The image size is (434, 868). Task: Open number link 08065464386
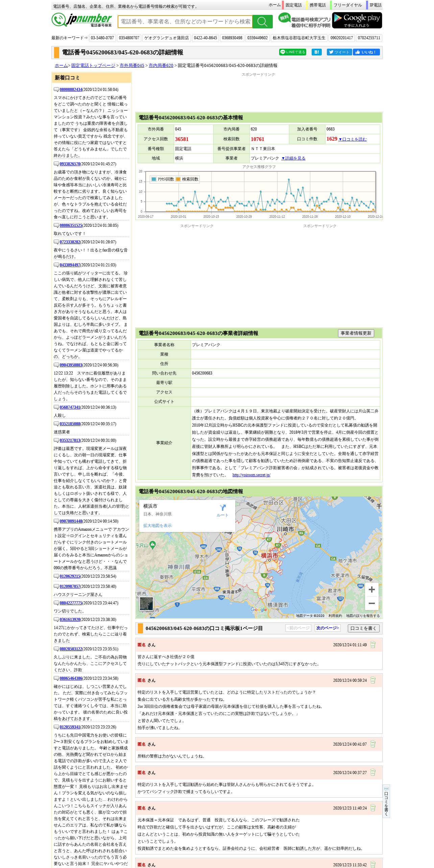[x=71, y=678]
